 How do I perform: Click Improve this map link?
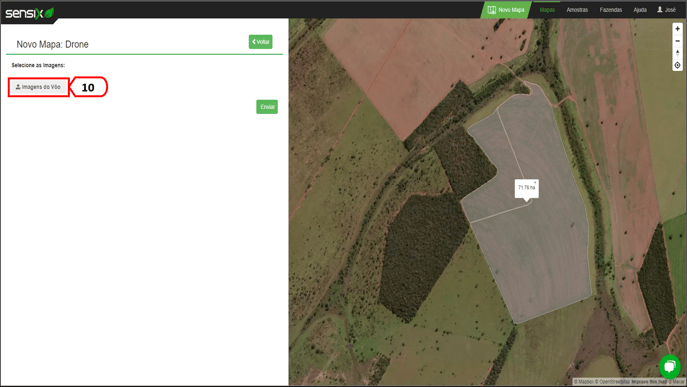648,382
